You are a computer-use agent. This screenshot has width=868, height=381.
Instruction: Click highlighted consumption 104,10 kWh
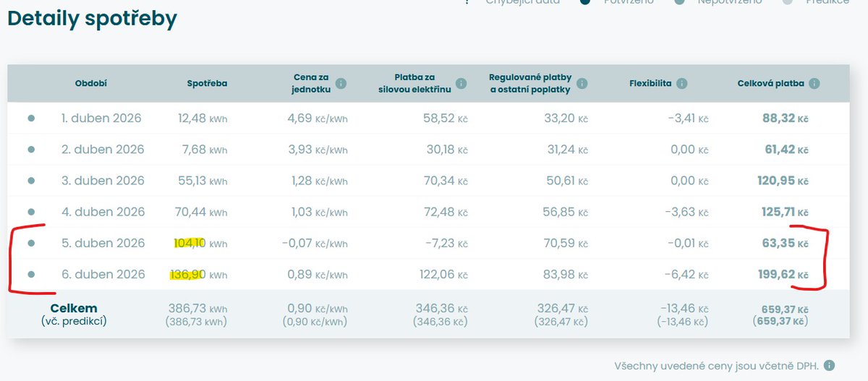point(200,244)
